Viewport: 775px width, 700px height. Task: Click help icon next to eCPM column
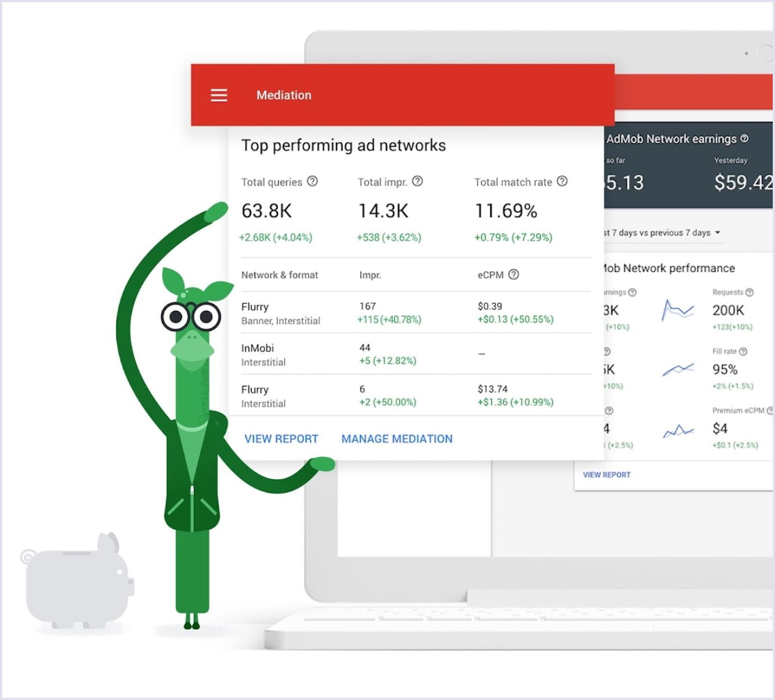click(513, 274)
